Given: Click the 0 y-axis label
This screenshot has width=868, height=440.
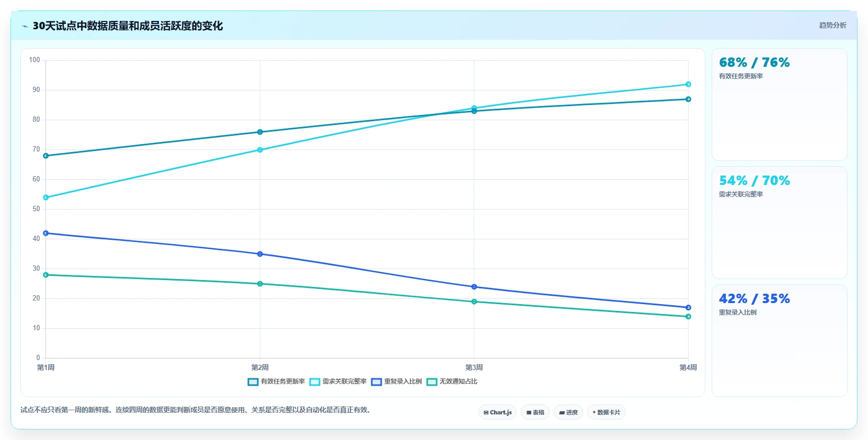Looking at the screenshot, I should pos(38,358).
